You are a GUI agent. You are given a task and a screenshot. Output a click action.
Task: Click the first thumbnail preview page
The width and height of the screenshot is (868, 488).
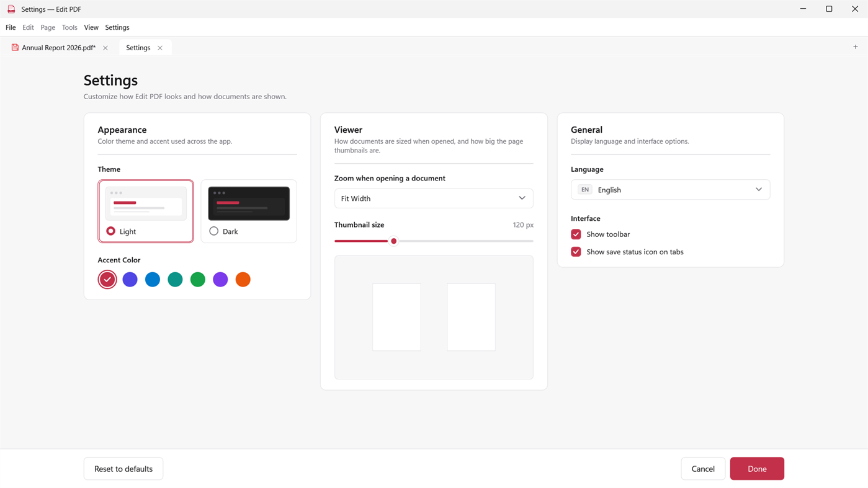[396, 317]
